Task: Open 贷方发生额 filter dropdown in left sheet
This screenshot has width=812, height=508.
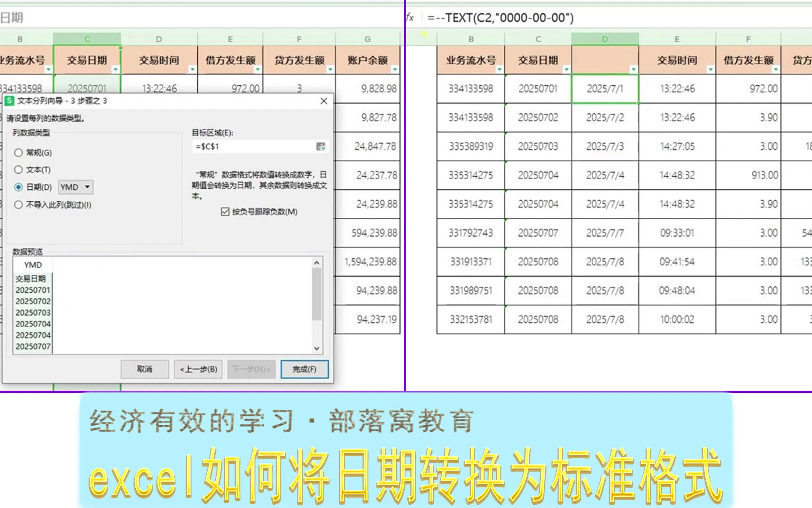Action: tap(330, 70)
